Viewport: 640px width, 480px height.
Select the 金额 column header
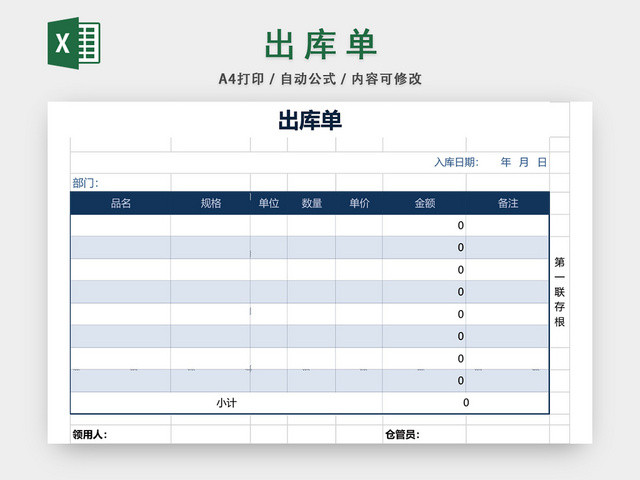pos(425,203)
